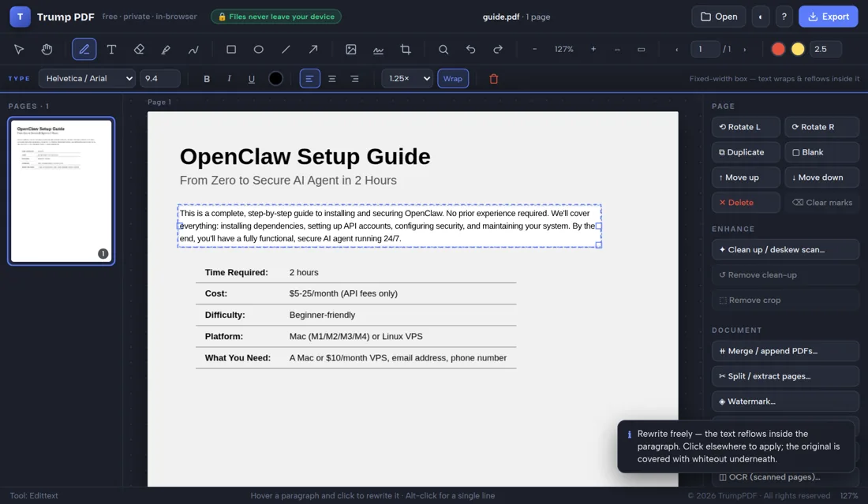Delete text box with trash icon
This screenshot has width=868, height=504.
coord(494,79)
